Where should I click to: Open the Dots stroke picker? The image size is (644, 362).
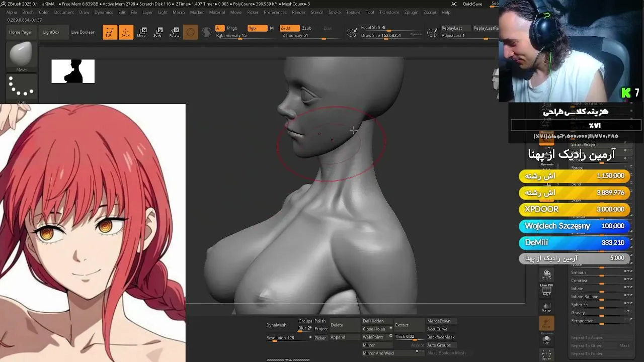coord(21,89)
